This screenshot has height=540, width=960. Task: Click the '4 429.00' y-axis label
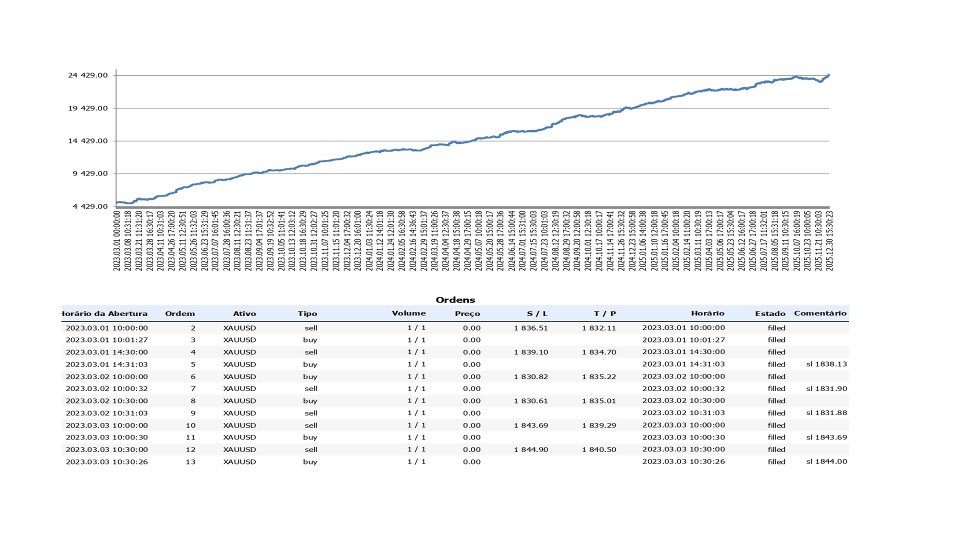(x=91, y=206)
